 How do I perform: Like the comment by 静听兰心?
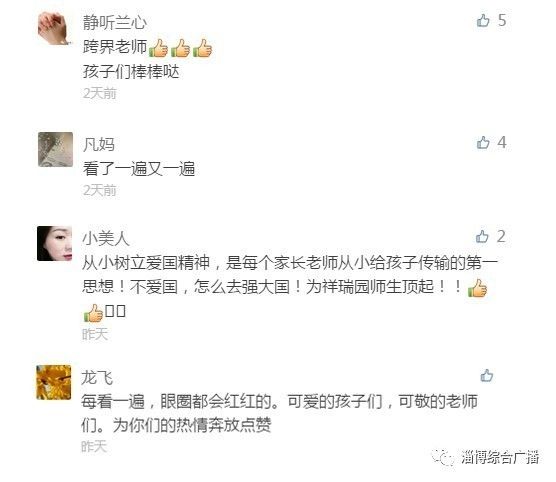point(483,21)
